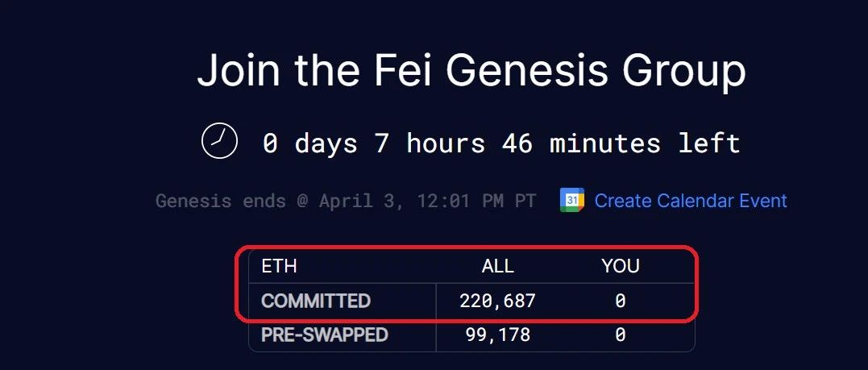Screen dimensions: 868x370
Task: Click your pre-swapped ETH value of 0
Action: (x=621, y=335)
